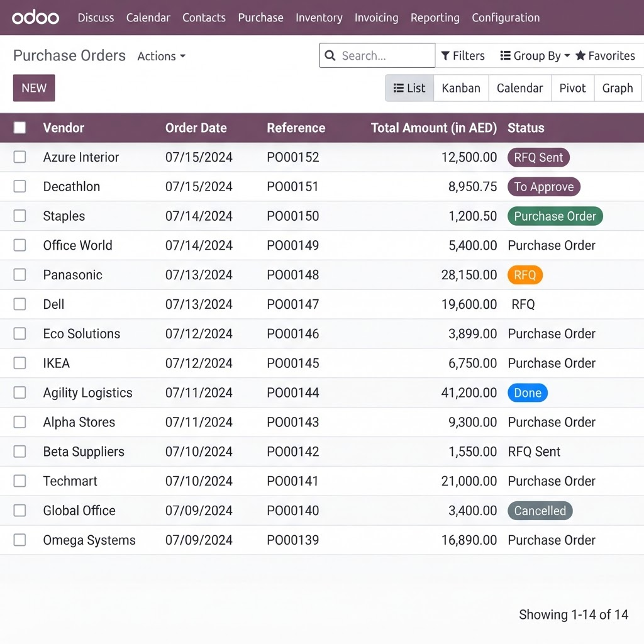Viewport: 644px width, 644px height.
Task: Check the Staples row checkbox
Action: (x=19, y=216)
